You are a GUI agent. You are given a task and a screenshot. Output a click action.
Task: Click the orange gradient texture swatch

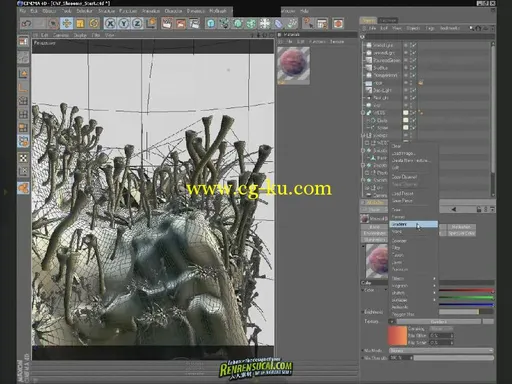pyautogui.click(x=397, y=336)
